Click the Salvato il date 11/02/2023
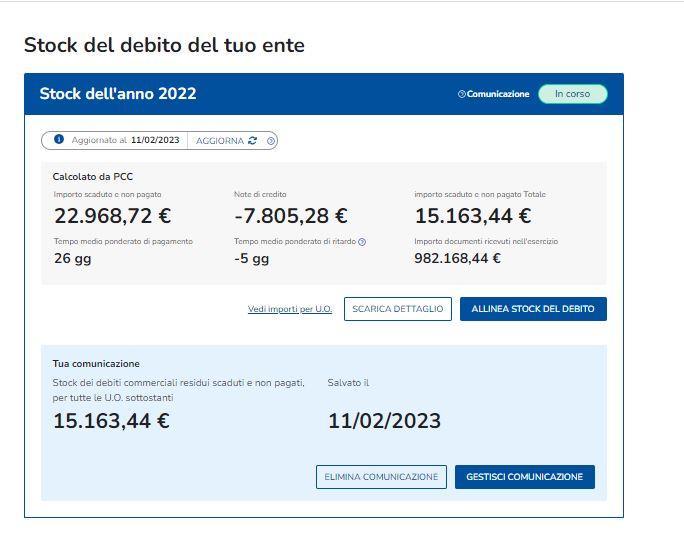This screenshot has width=684, height=551. (x=384, y=421)
